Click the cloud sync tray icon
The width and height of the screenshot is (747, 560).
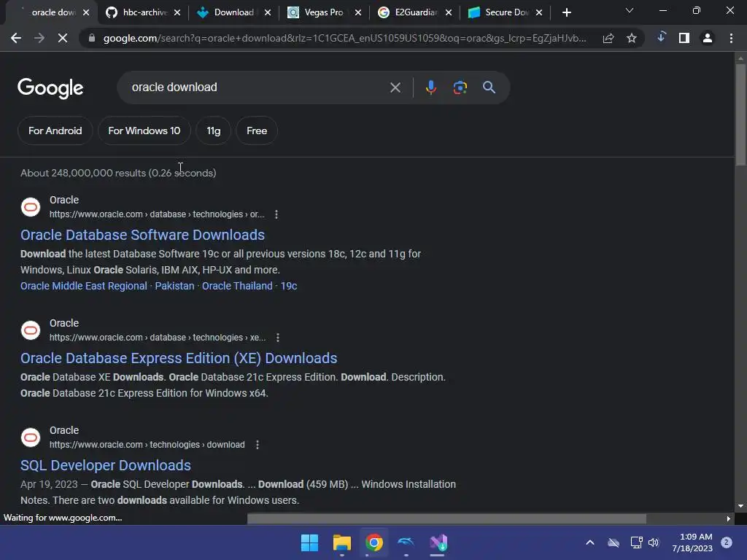[614, 542]
